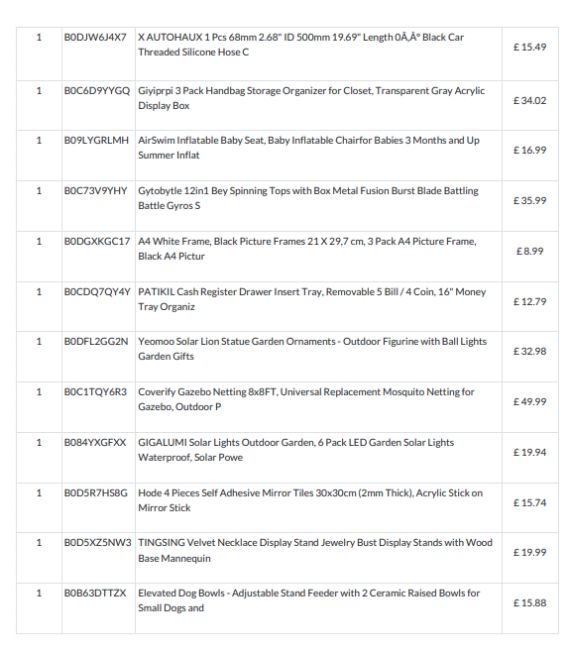The width and height of the screenshot is (572, 650).
Task: Select the Elevated Dog Bowls description
Action: point(309,600)
